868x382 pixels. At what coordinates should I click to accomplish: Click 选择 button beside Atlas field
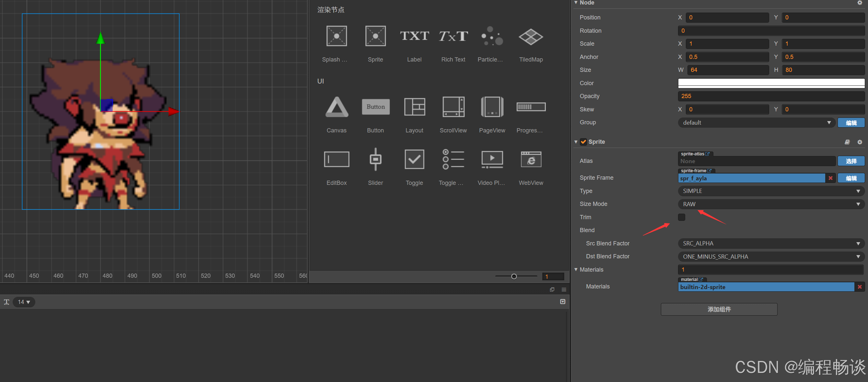pyautogui.click(x=850, y=161)
